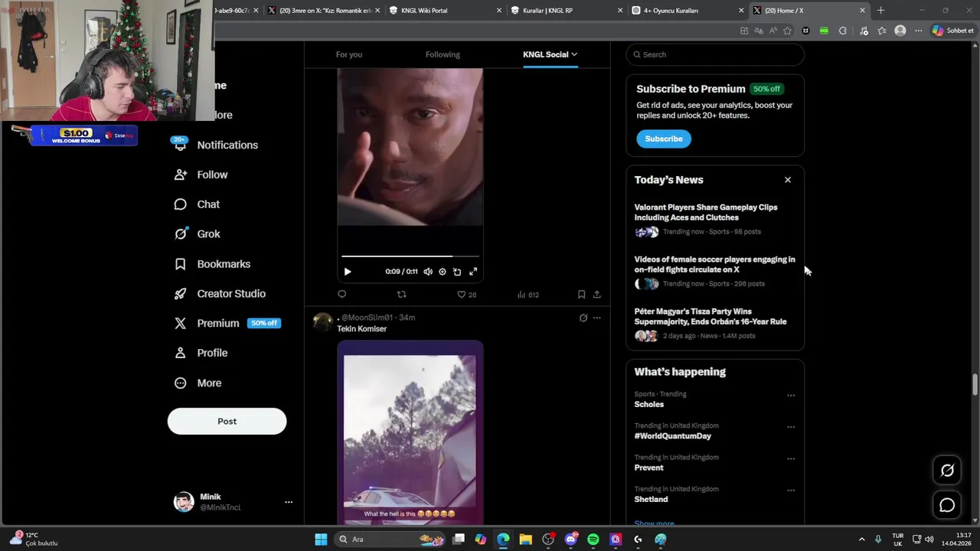Screen dimensions: 980x551
Task: Close the Today's News panel
Action: tap(788, 180)
